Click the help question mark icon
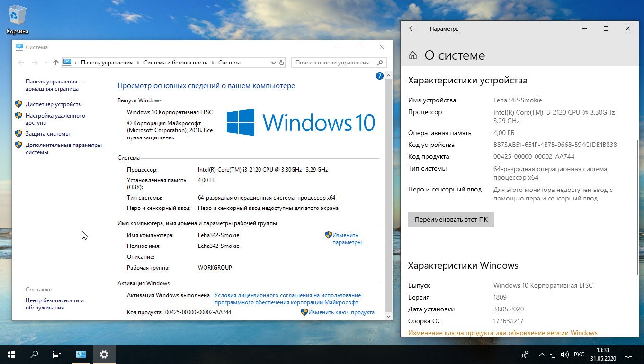This screenshot has height=364, width=644. coord(380,75)
